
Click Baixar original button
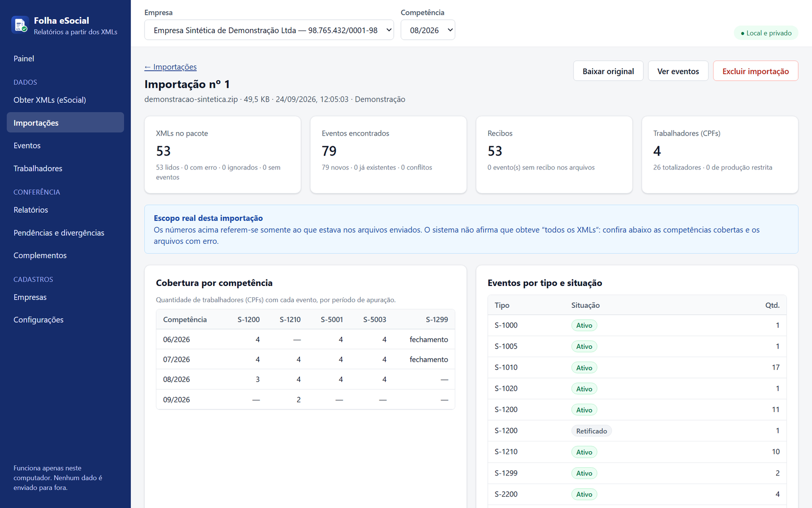point(608,71)
